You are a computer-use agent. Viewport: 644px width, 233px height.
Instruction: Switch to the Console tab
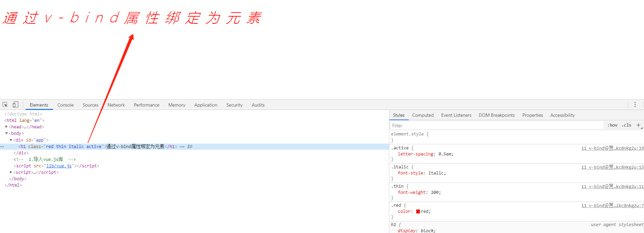(66, 105)
